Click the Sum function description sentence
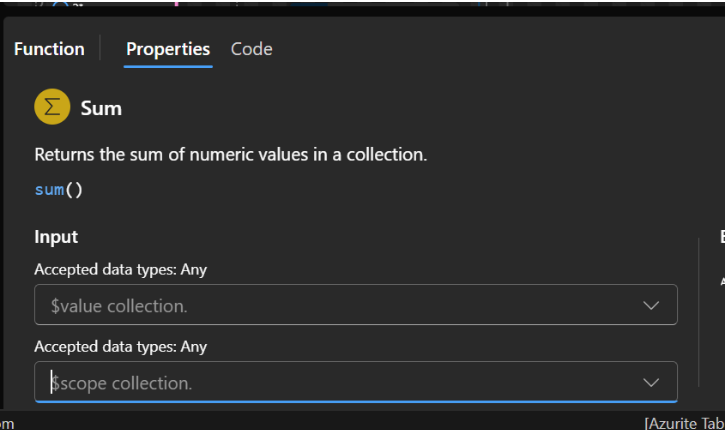 [231, 155]
